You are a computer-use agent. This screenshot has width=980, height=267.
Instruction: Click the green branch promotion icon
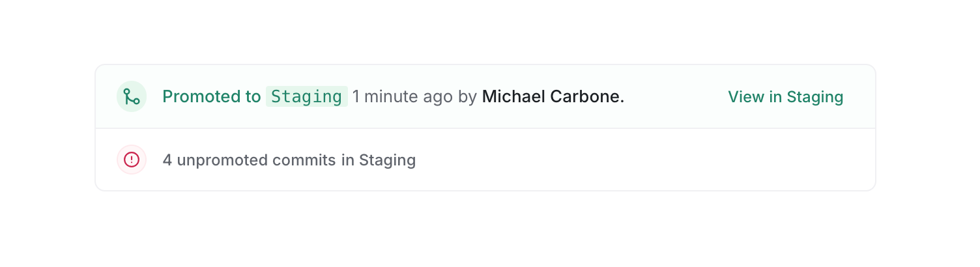[x=132, y=97]
